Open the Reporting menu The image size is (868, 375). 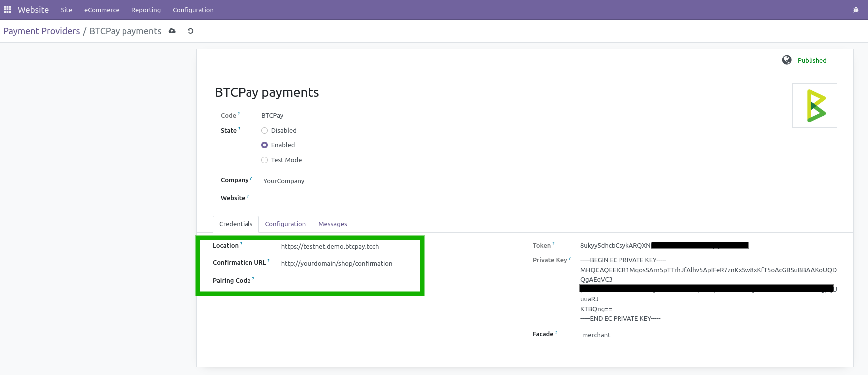click(146, 10)
